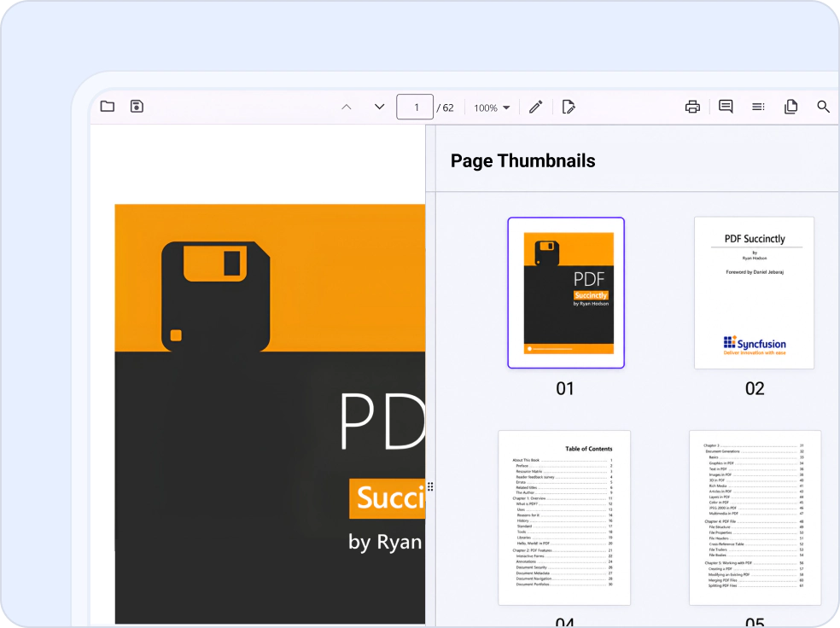840x628 pixels.
Task: Click the '/ 62' total page count
Action: [x=445, y=108]
